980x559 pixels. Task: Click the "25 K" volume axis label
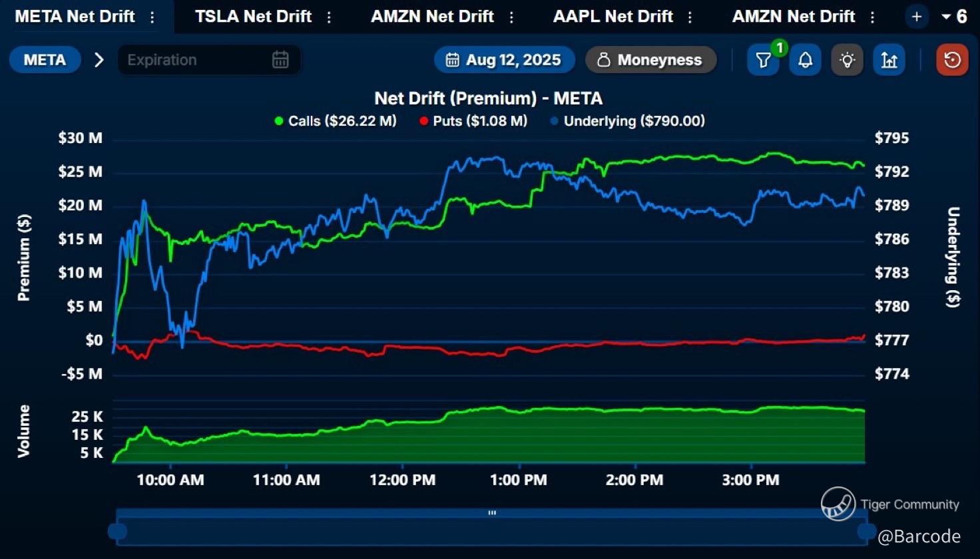tap(87, 417)
